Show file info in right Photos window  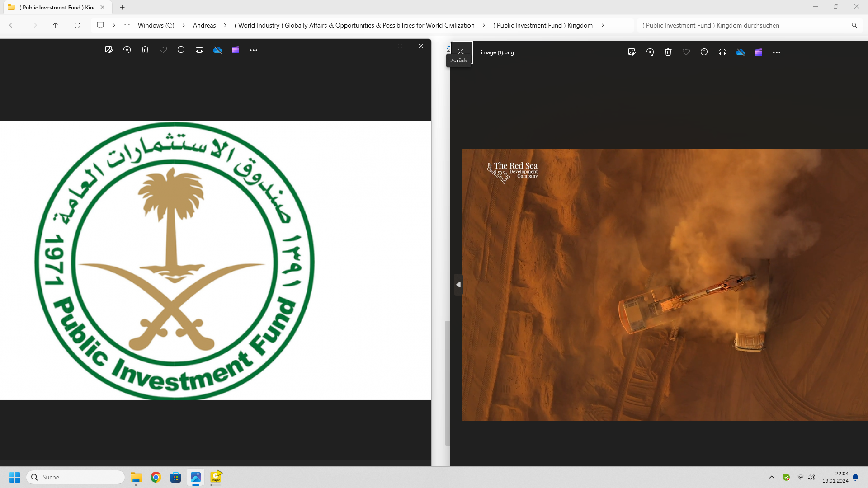pos(704,52)
